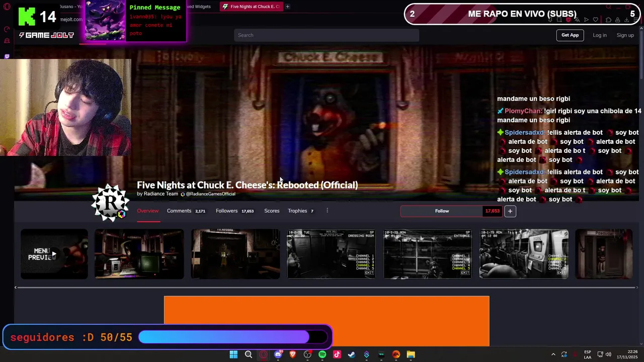Click the Sign up link
This screenshot has height=362, width=644.
(625, 35)
